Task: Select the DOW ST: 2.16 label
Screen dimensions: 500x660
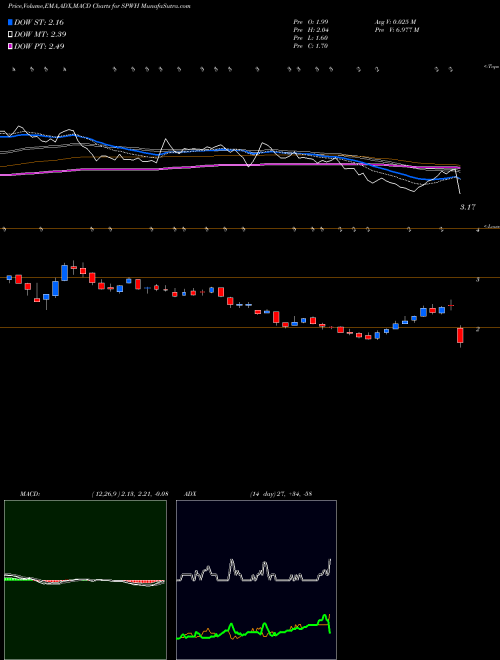Action: [39, 22]
